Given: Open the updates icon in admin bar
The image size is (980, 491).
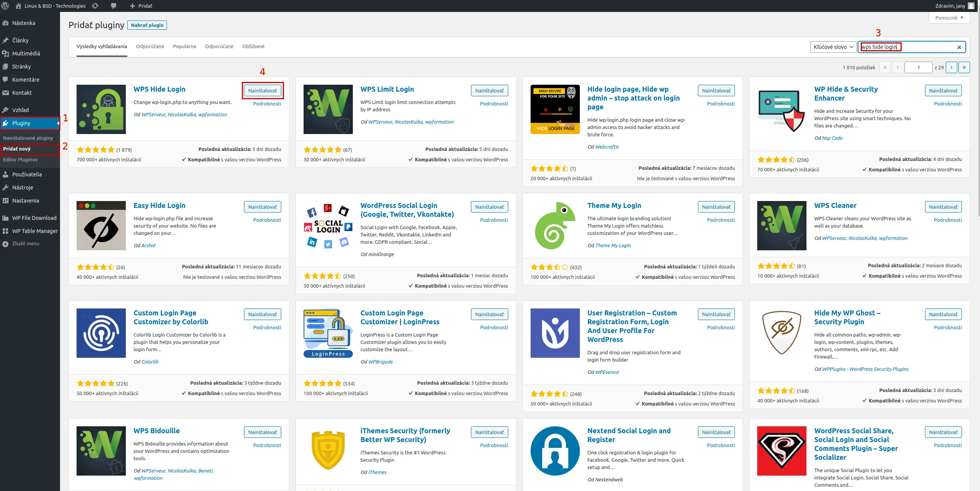Looking at the screenshot, I should pyautogui.click(x=95, y=6).
